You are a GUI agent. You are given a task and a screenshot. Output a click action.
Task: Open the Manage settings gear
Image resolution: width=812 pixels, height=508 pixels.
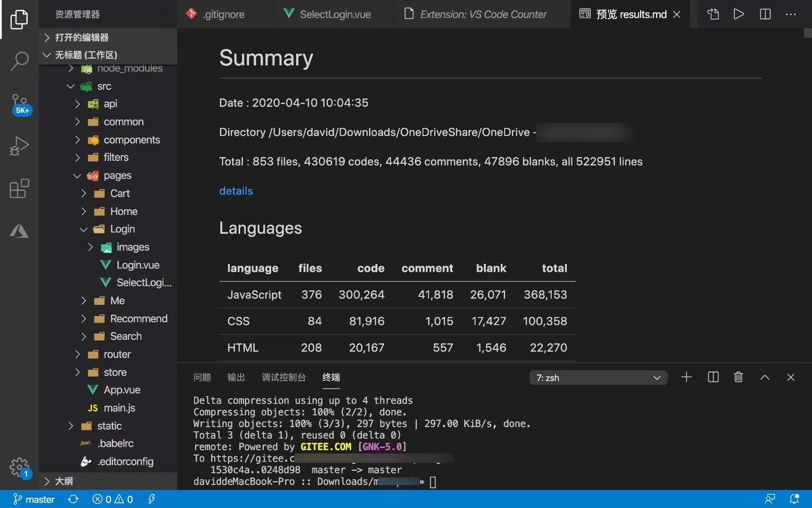click(x=20, y=468)
